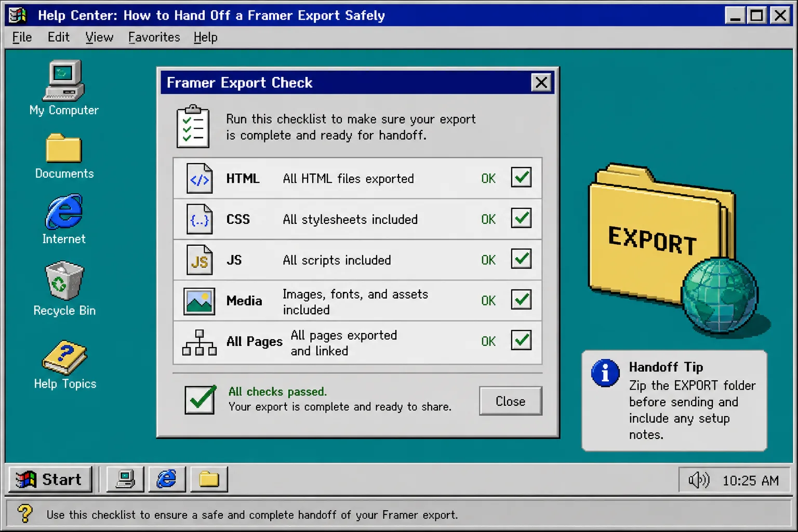The width and height of the screenshot is (798, 532).
Task: Toggle the HTML row checkbox
Action: click(x=521, y=177)
